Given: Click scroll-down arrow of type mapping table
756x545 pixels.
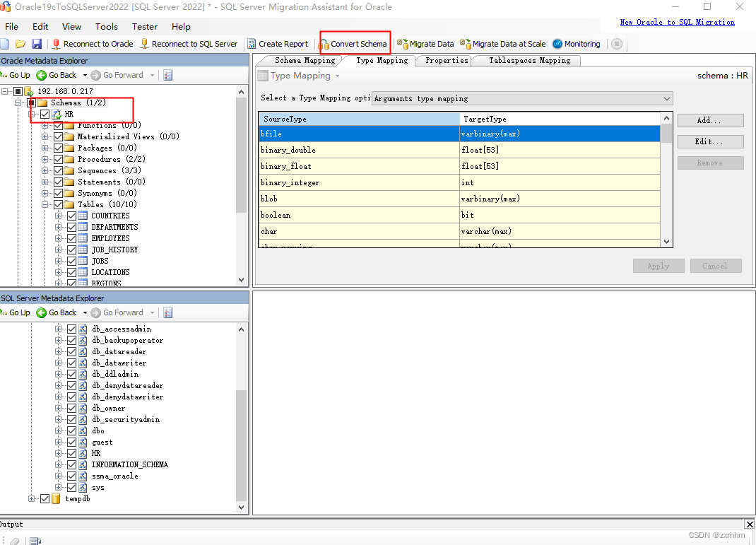Looking at the screenshot, I should (x=666, y=242).
